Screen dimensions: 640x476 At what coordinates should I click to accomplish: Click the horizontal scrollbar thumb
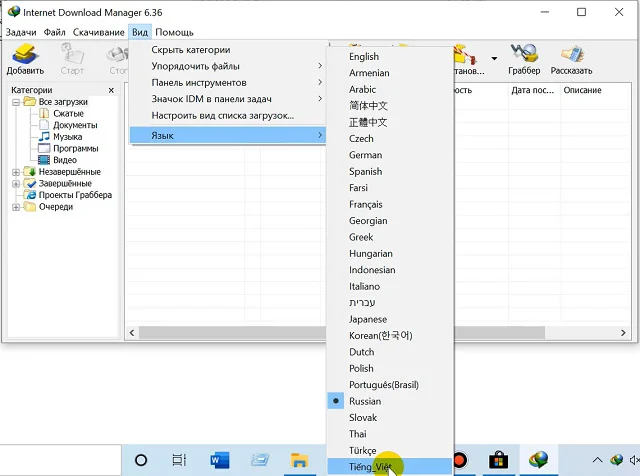pyautogui.click(x=342, y=333)
